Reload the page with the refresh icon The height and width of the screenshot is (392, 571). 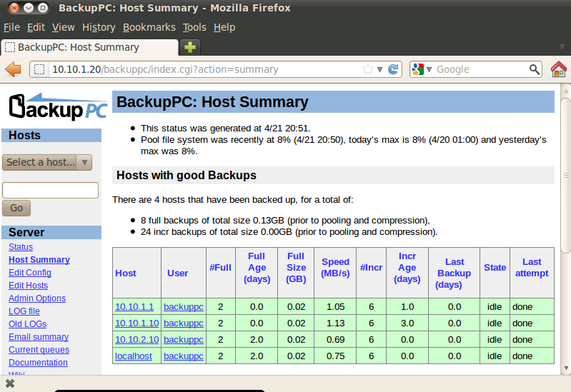tap(393, 69)
